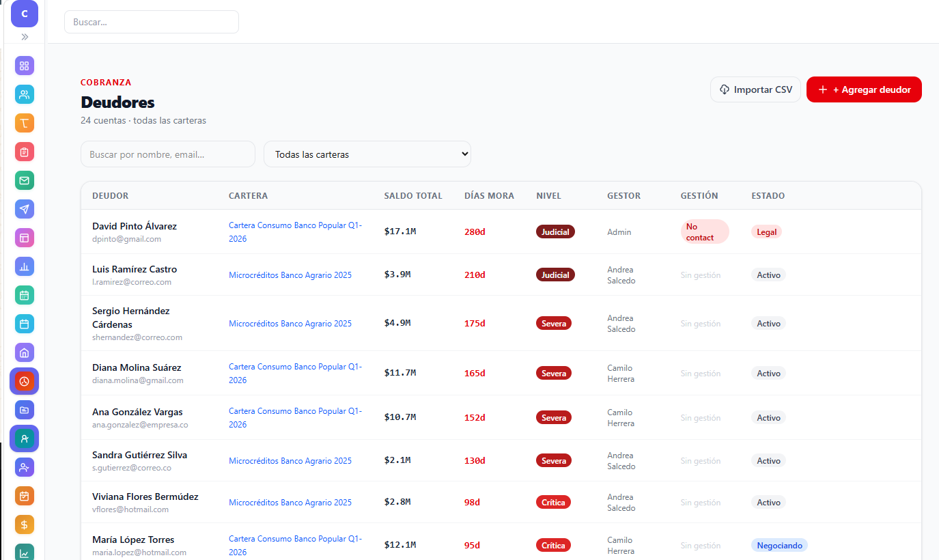Click the purple house icon

click(25, 352)
